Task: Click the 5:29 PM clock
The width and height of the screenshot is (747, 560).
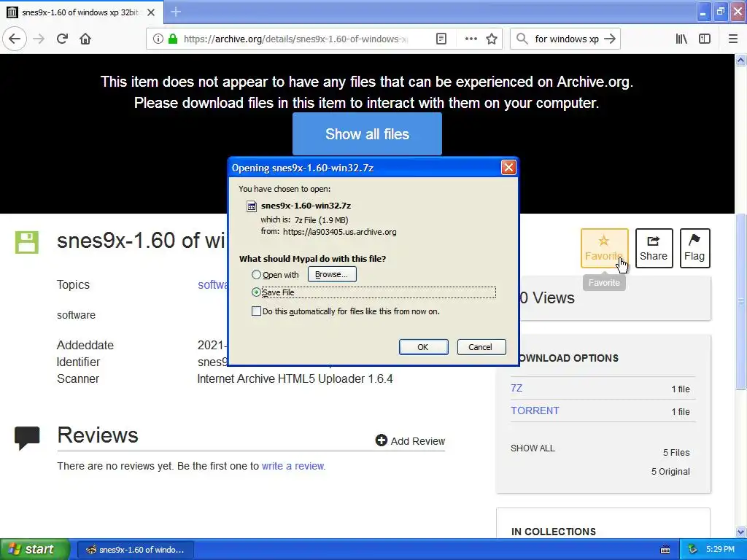Action: pos(720,550)
